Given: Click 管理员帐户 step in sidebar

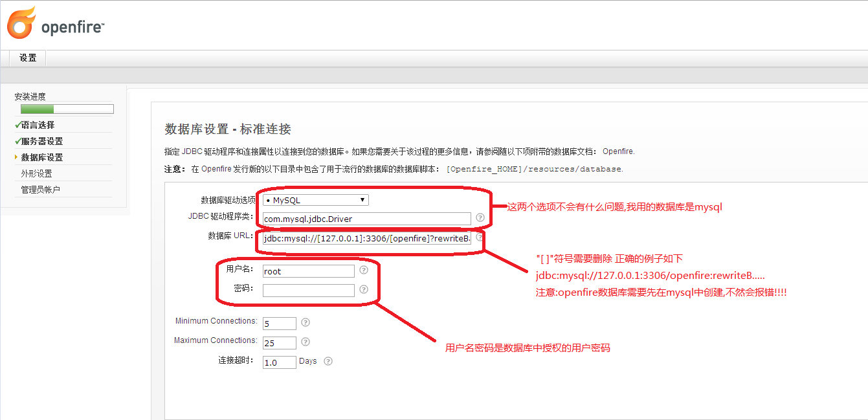Looking at the screenshot, I should click(x=41, y=190).
